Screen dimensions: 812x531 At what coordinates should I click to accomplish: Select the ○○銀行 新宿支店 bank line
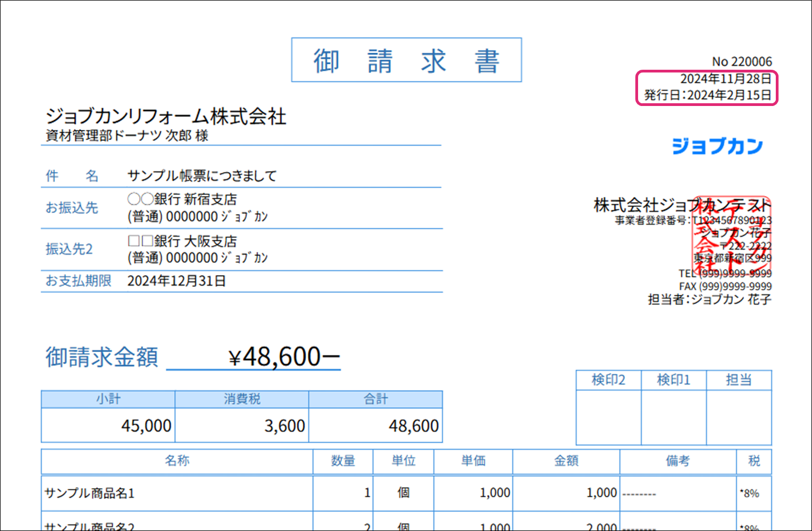point(182,199)
